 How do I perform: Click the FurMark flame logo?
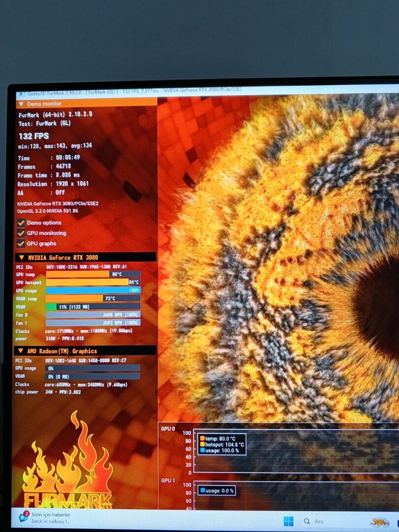click(68, 460)
